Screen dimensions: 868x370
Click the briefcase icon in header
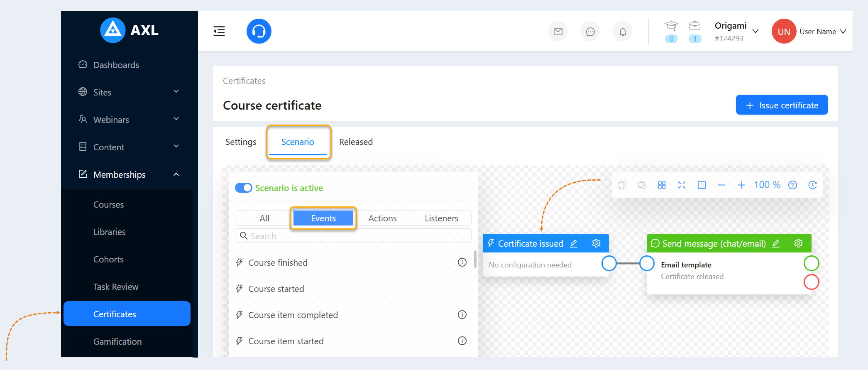tap(695, 26)
